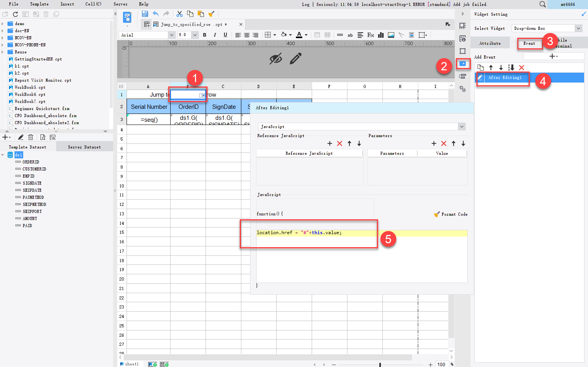This screenshot has width=588, height=367.
Task: Switch to the Attribute tab
Action: pos(490,43)
